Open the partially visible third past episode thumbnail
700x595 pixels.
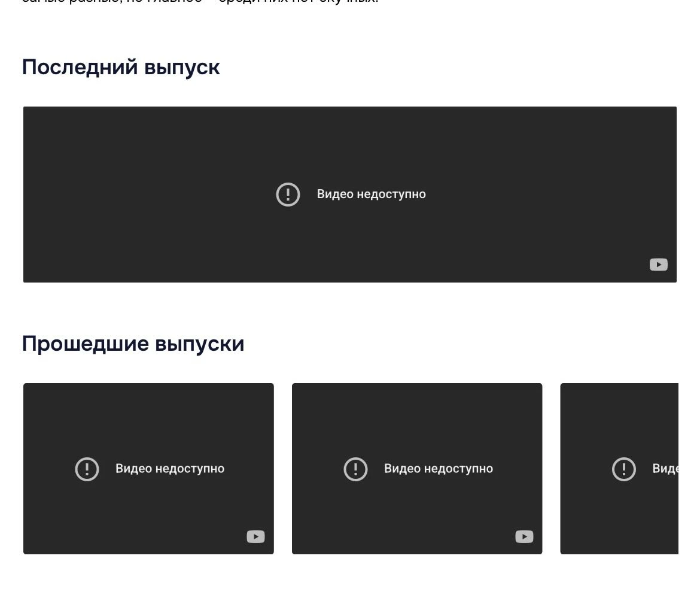[x=619, y=419]
